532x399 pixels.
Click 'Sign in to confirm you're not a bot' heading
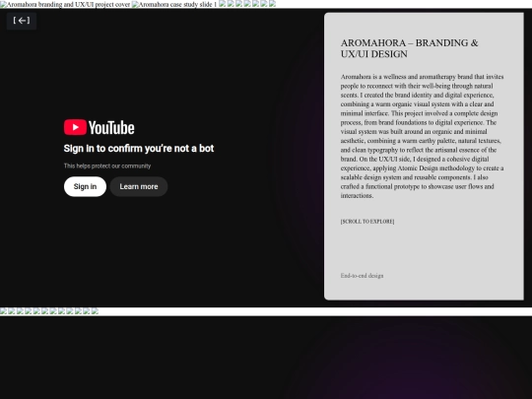pyautogui.click(x=139, y=148)
